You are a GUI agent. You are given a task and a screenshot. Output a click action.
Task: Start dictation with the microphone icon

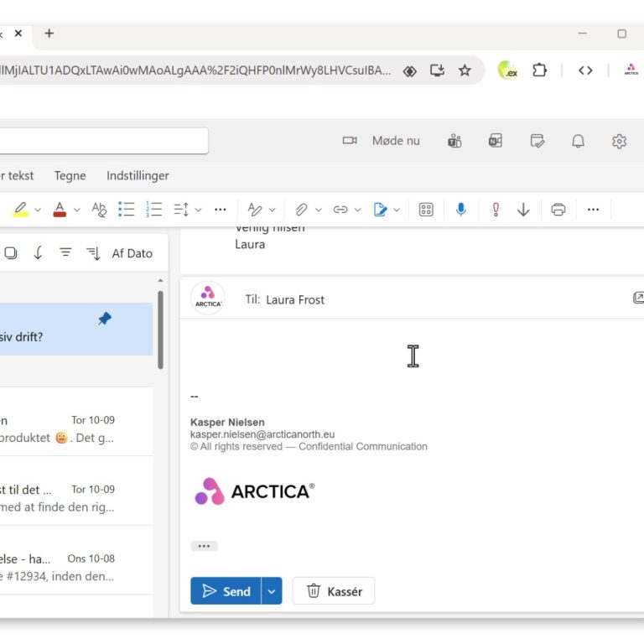pos(460,210)
